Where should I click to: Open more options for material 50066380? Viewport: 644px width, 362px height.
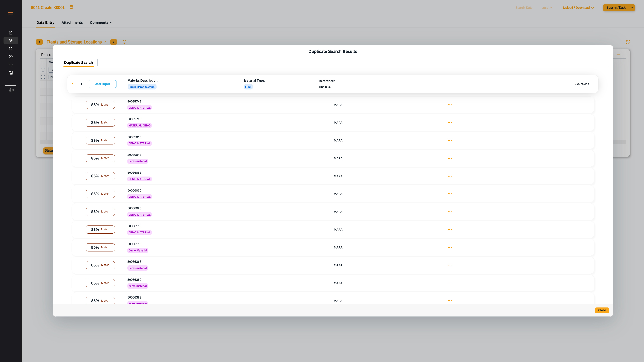pyautogui.click(x=450, y=283)
